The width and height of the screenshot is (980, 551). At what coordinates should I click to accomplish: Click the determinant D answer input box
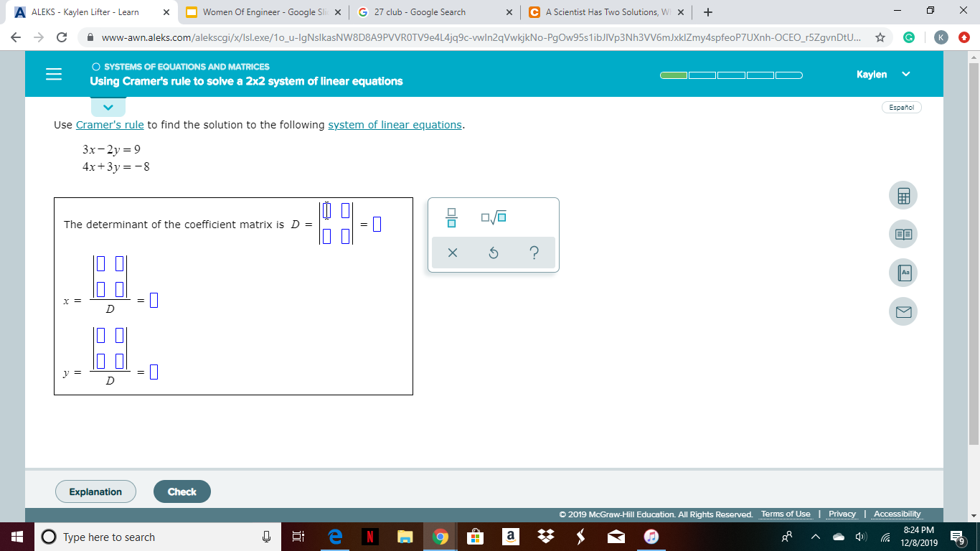[x=375, y=224]
